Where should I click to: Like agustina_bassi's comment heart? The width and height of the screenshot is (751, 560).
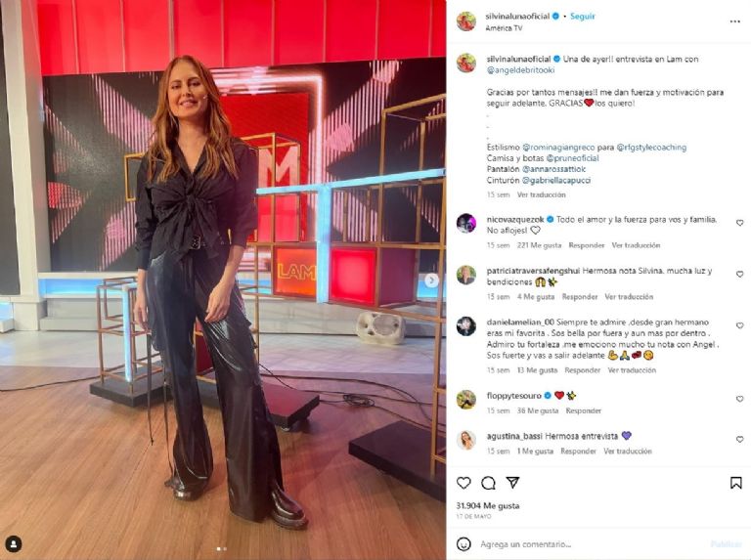coord(739,440)
